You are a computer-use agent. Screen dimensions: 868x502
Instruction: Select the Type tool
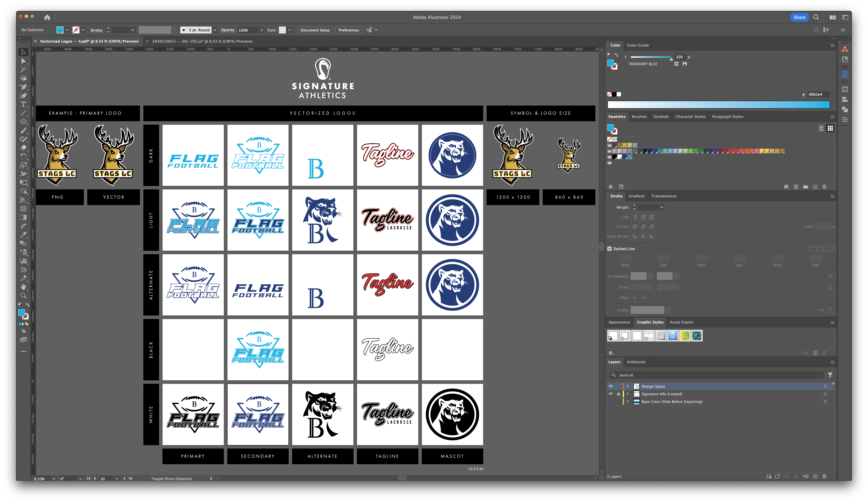pyautogui.click(x=23, y=104)
